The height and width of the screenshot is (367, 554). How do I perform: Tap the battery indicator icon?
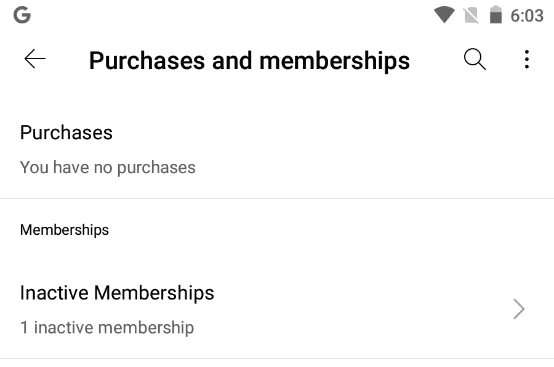click(x=496, y=15)
